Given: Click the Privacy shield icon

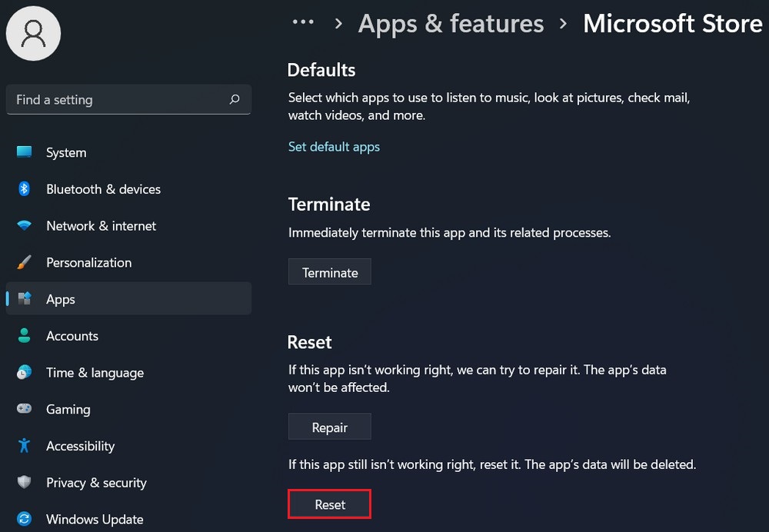Looking at the screenshot, I should click(x=24, y=482).
